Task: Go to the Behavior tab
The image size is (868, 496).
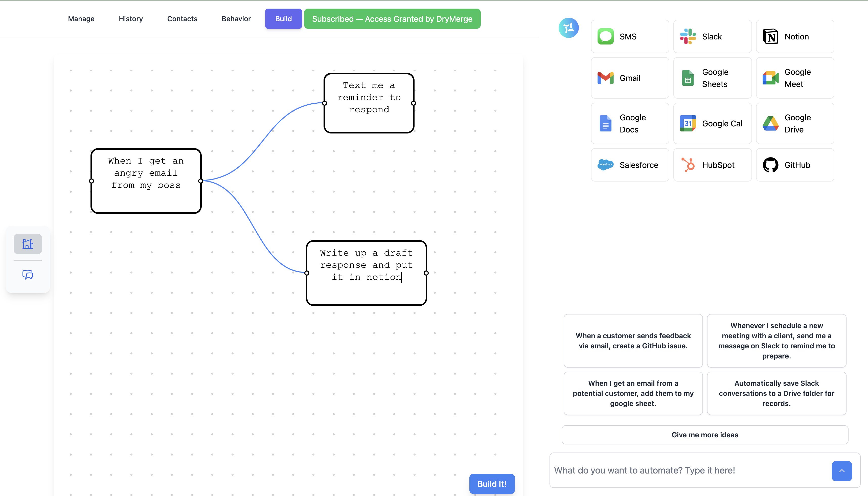Action: tap(236, 19)
